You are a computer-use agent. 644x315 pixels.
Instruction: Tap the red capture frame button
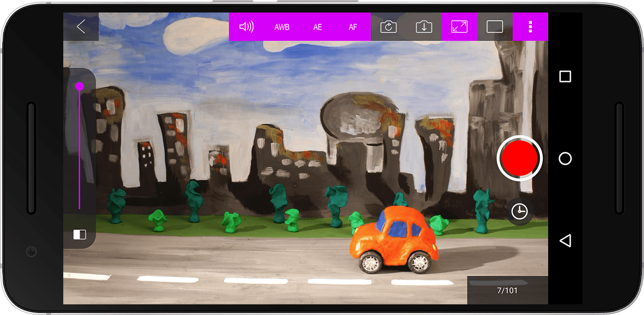(520, 158)
